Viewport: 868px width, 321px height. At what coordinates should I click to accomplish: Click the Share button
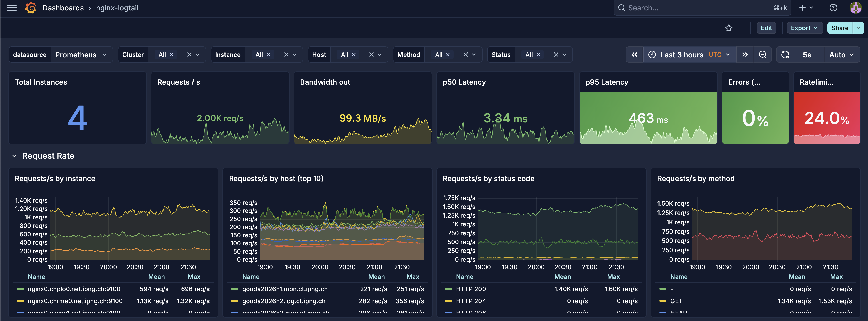tap(839, 28)
